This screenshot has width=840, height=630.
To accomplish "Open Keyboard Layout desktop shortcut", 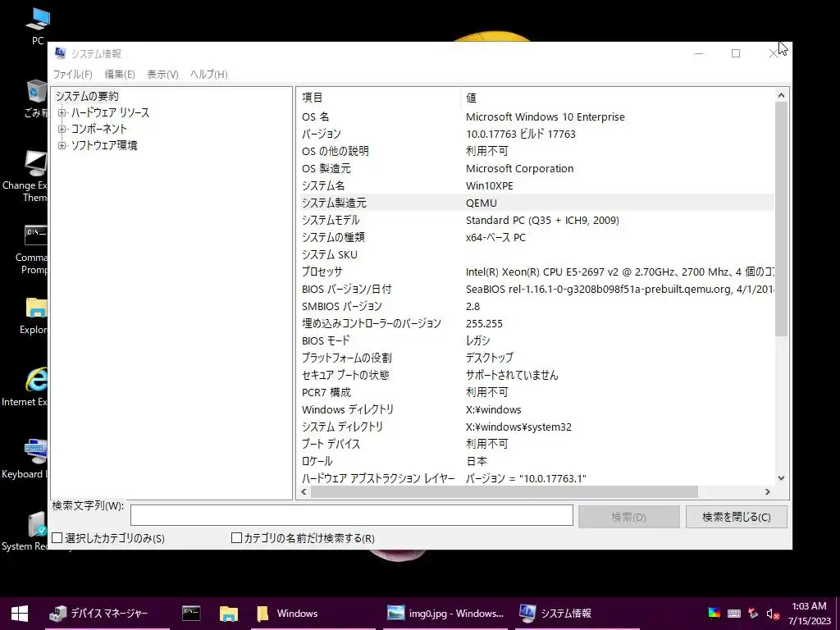I will point(25,459).
